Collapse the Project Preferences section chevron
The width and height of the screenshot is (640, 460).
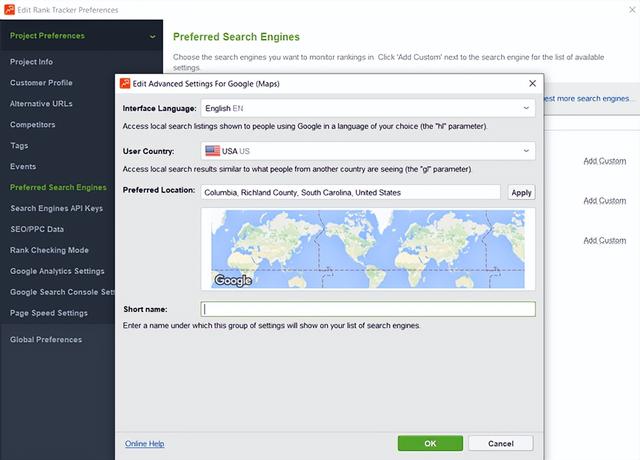(152, 36)
